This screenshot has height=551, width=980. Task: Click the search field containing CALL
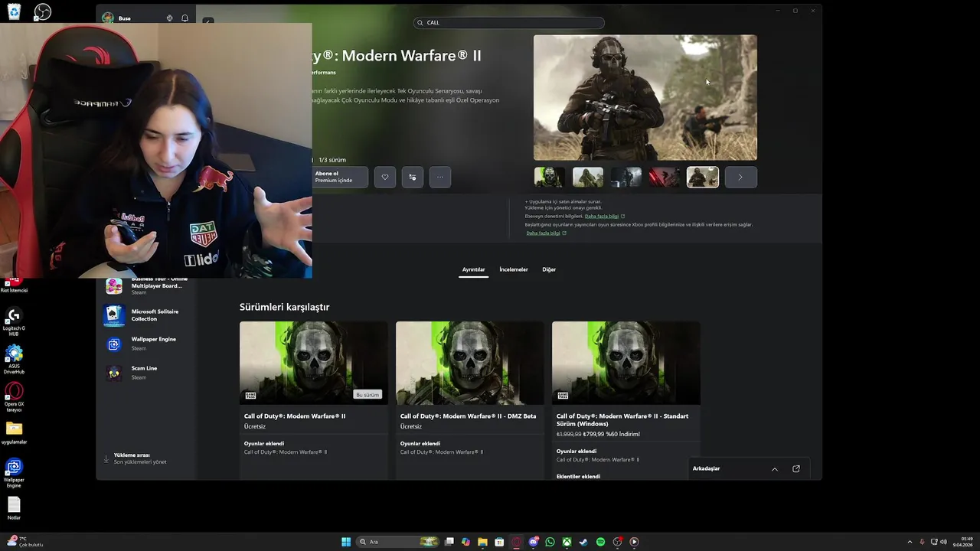coord(509,23)
